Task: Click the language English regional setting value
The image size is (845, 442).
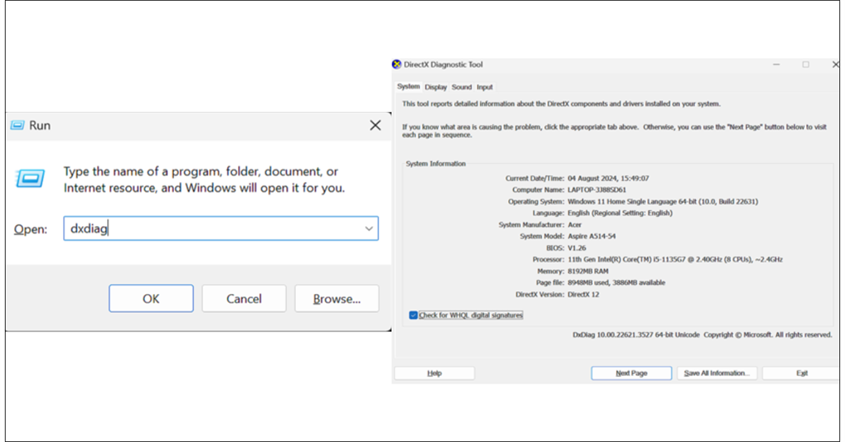Action: tap(620, 213)
